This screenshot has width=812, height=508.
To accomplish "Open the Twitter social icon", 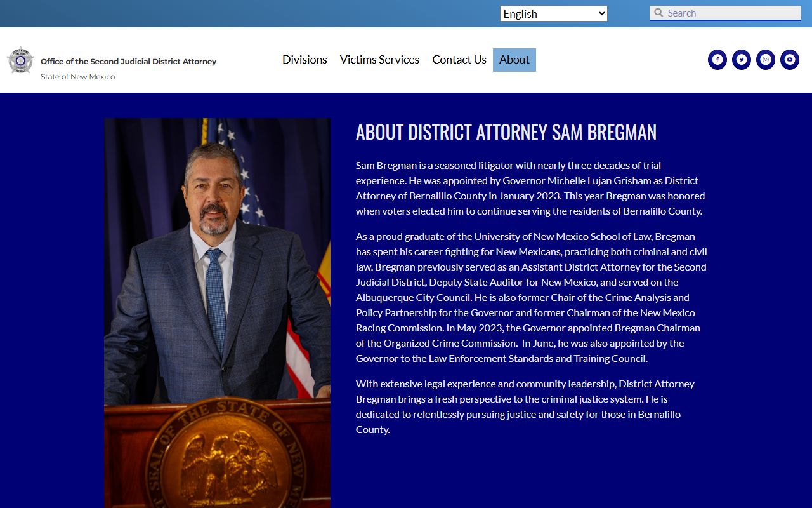I will [742, 60].
